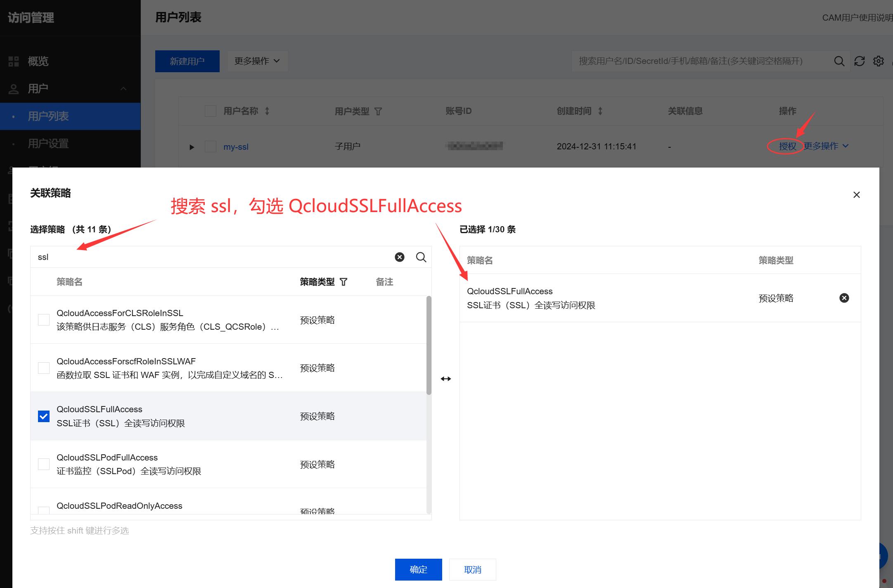Remove QcloudSSLFullAccess from selected list
Image resolution: width=893 pixels, height=588 pixels.
844,298
